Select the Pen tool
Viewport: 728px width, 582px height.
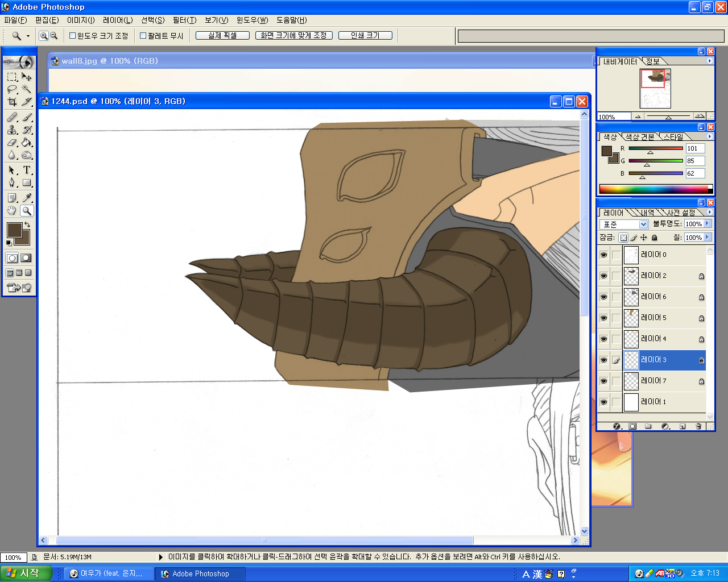click(12, 182)
